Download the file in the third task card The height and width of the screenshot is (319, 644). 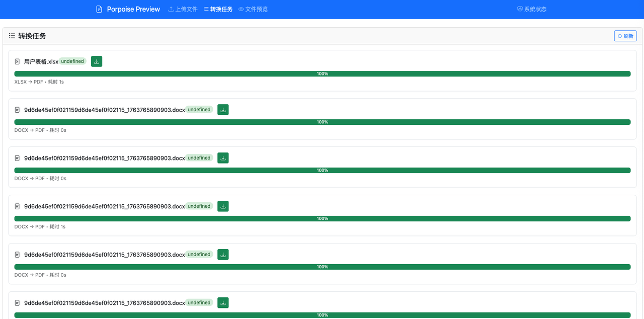pyautogui.click(x=223, y=158)
